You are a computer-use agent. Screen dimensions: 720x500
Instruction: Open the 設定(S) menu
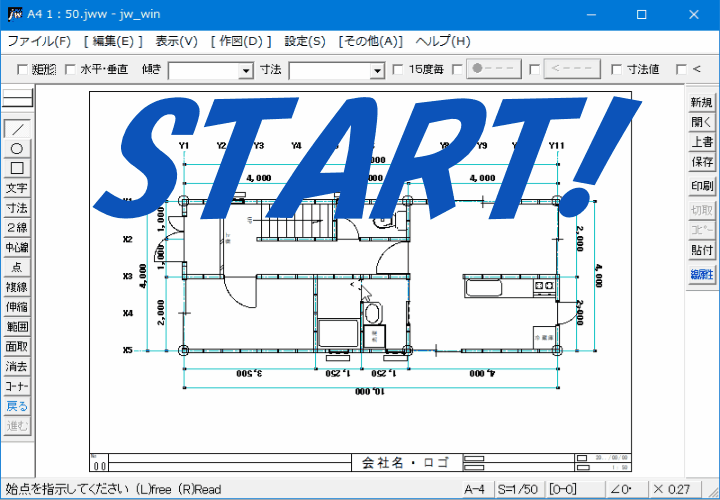(305, 41)
